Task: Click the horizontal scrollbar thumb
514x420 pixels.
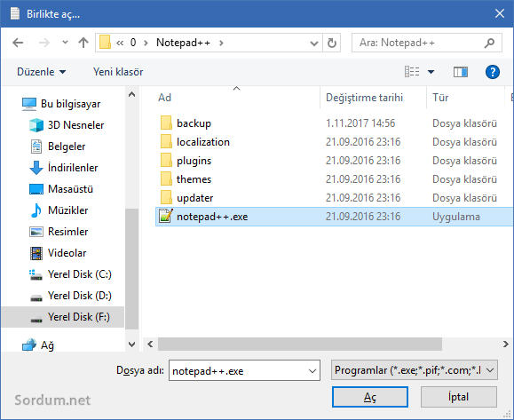Action: pos(300,345)
